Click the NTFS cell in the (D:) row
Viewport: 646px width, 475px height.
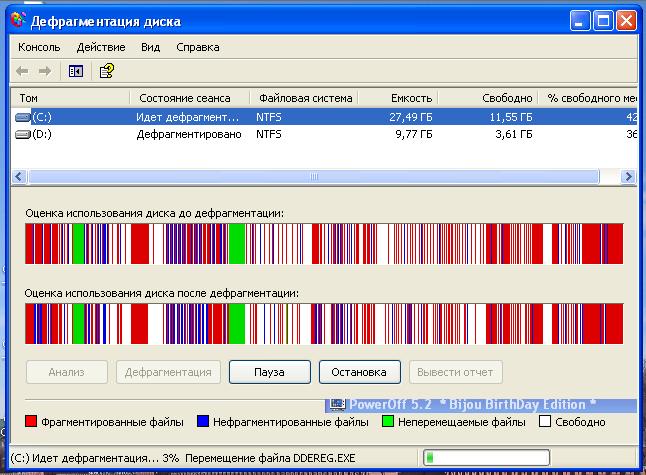[269, 134]
